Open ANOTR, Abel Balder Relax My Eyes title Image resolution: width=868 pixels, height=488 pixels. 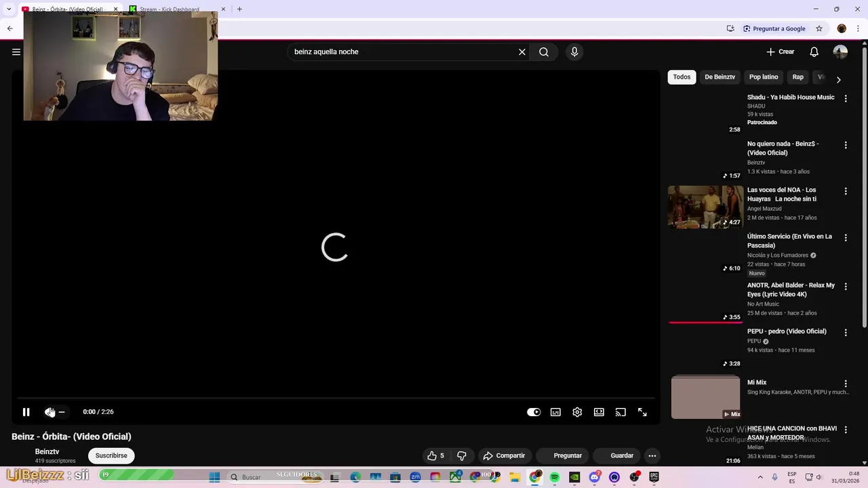(x=791, y=289)
